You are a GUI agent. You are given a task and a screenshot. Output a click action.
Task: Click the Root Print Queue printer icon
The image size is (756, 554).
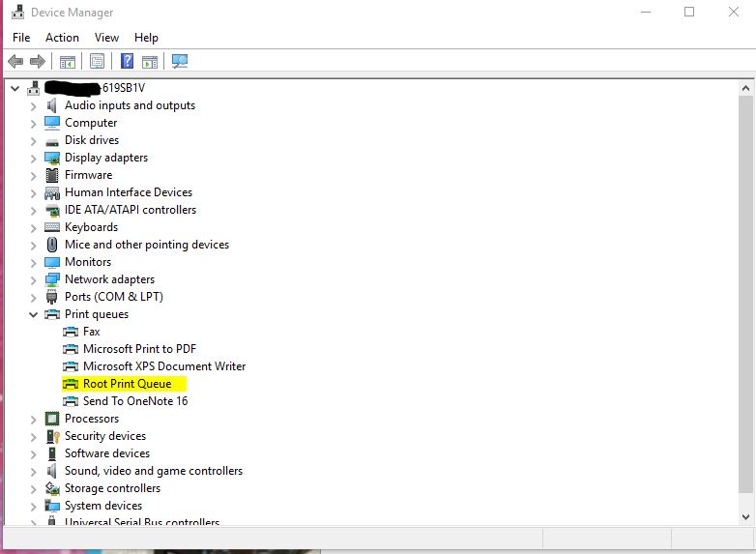coord(71,384)
